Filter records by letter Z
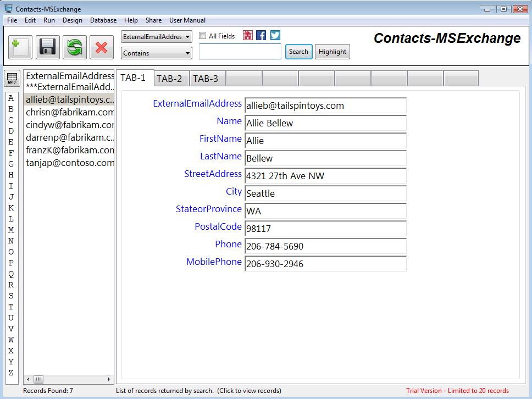The height and width of the screenshot is (399, 532). (x=11, y=373)
